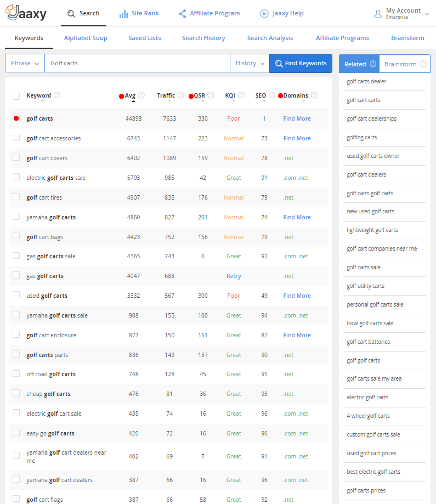Click the Jaaxy logo
The width and height of the screenshot is (436, 504).
(x=26, y=13)
